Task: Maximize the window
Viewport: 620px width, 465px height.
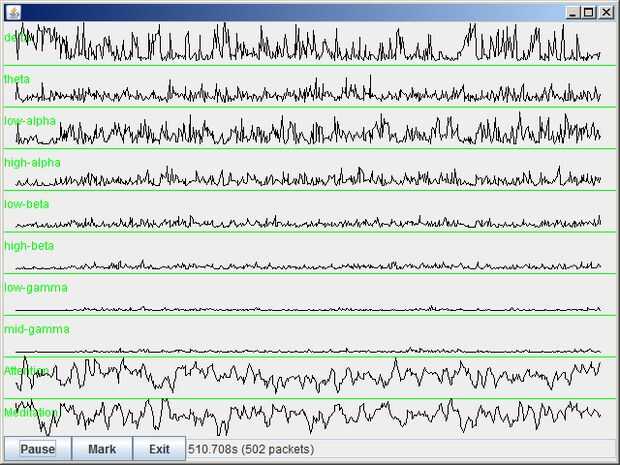Action: (x=588, y=13)
